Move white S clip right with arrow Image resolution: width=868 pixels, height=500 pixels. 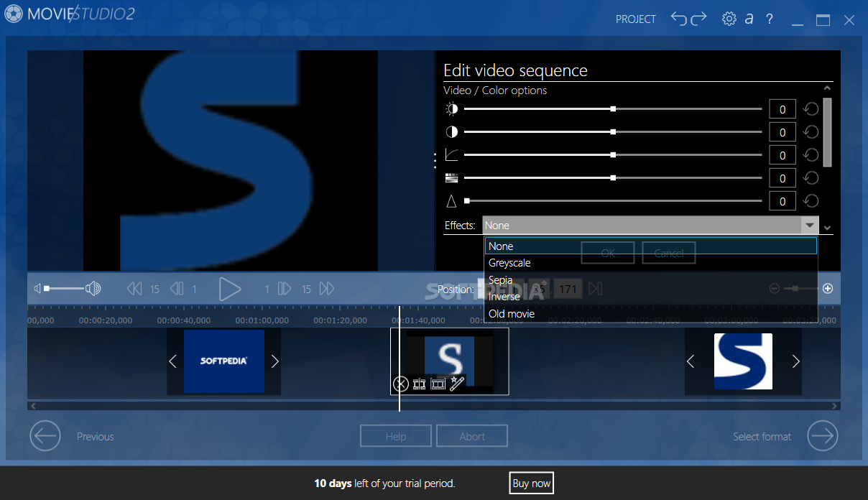[x=795, y=362]
